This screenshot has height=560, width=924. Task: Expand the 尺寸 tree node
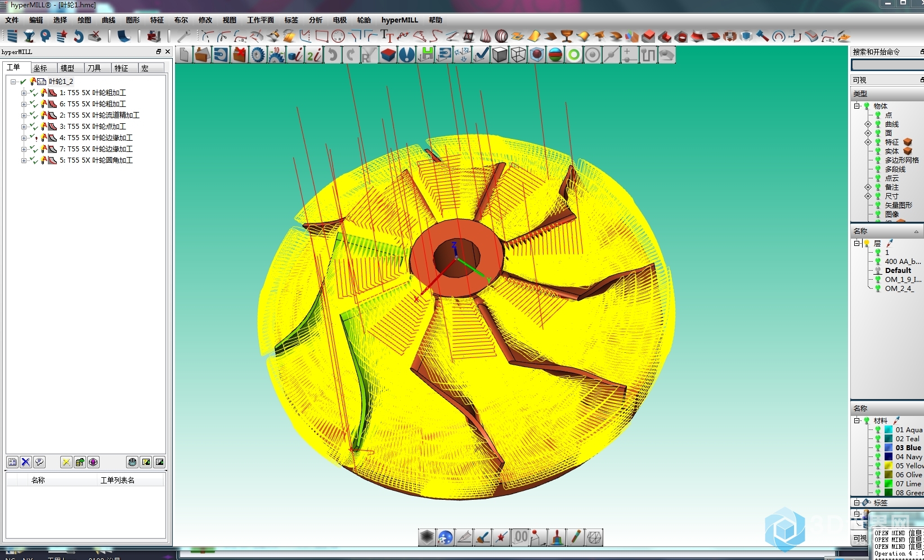click(x=868, y=196)
